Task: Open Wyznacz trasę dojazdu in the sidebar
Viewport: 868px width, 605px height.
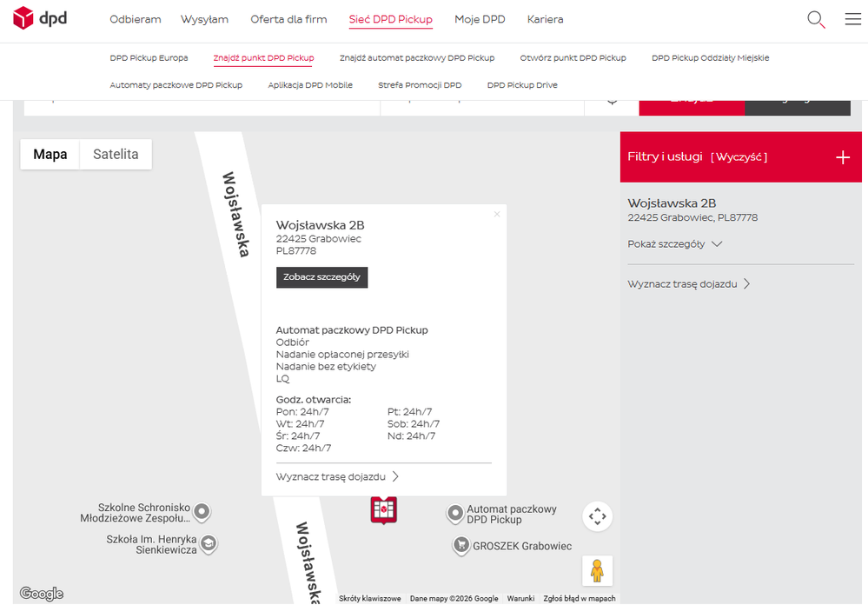Action: tap(688, 284)
